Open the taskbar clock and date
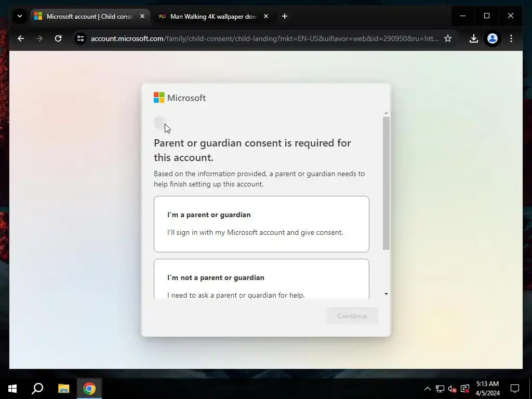 pos(487,389)
